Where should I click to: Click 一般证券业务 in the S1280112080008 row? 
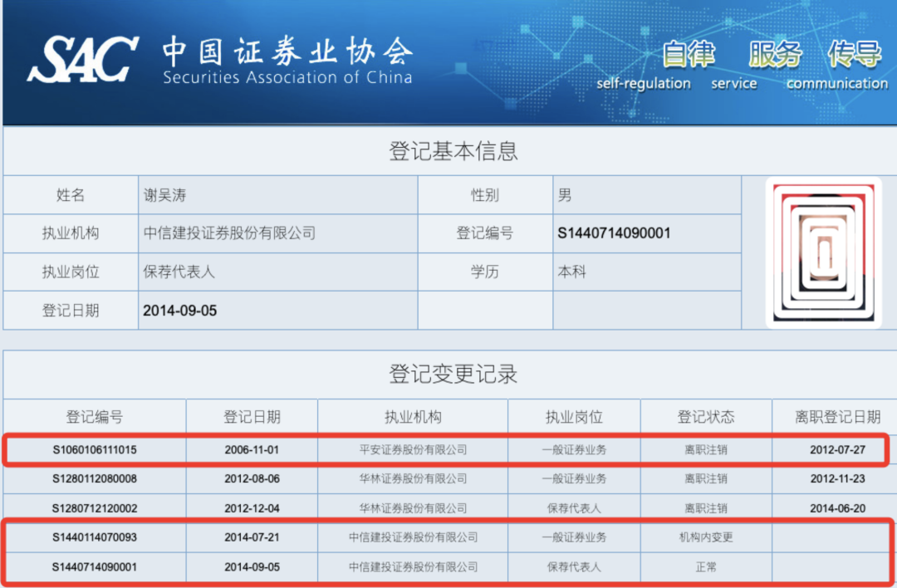(574, 478)
